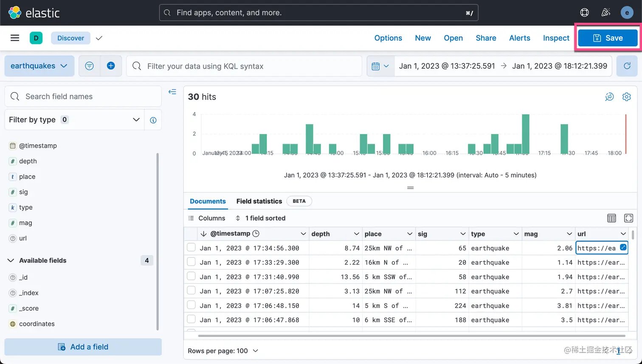The height and width of the screenshot is (364, 642).
Task: Click the place field text icon
Action: click(x=13, y=176)
